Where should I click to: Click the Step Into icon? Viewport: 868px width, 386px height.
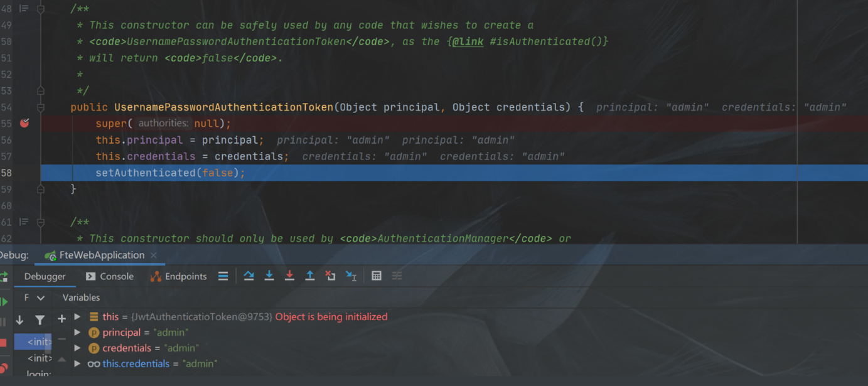coord(269,276)
